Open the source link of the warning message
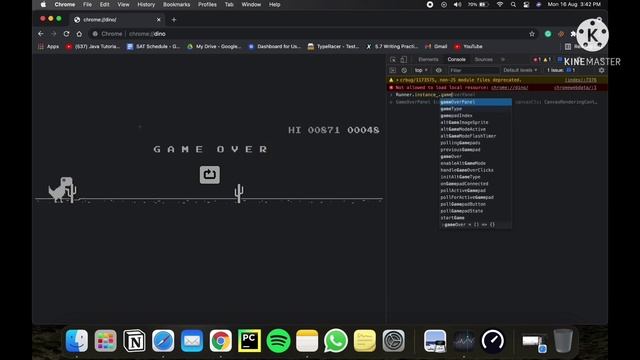The height and width of the screenshot is (360, 640). 580,80
